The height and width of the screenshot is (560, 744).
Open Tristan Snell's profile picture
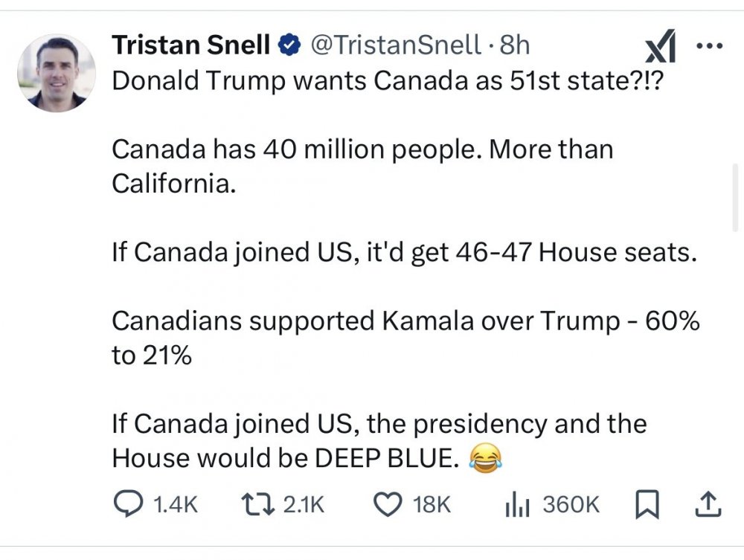tap(57, 73)
